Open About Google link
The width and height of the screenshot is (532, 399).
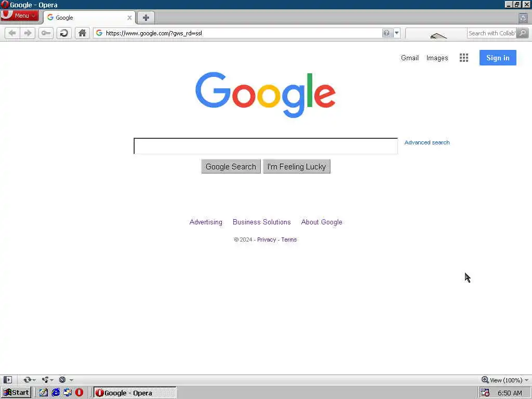pos(322,222)
